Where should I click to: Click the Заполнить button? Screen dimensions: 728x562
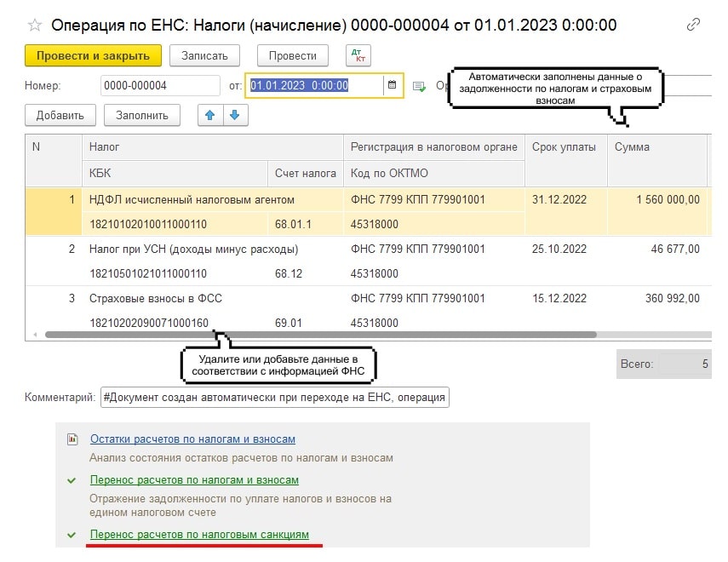(141, 116)
